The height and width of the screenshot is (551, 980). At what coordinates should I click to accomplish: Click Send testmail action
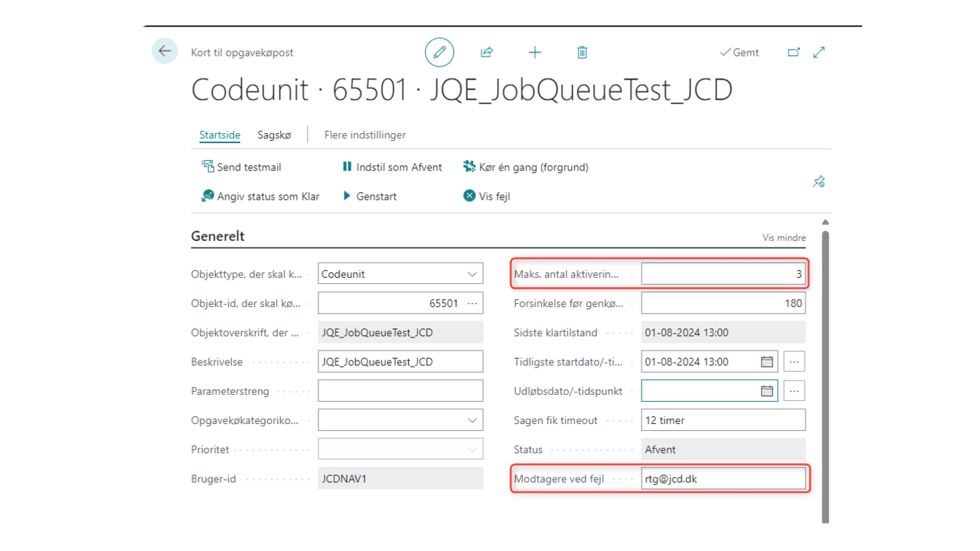[x=241, y=167]
